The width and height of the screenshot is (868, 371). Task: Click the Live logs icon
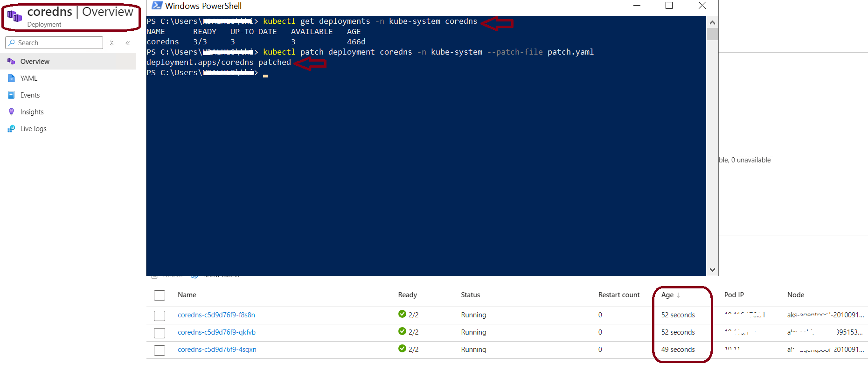(x=11, y=129)
